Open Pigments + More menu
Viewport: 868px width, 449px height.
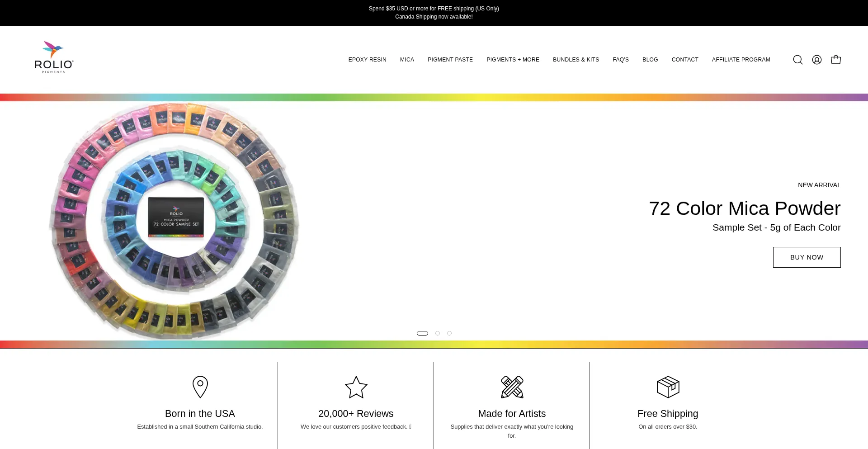[x=513, y=60]
